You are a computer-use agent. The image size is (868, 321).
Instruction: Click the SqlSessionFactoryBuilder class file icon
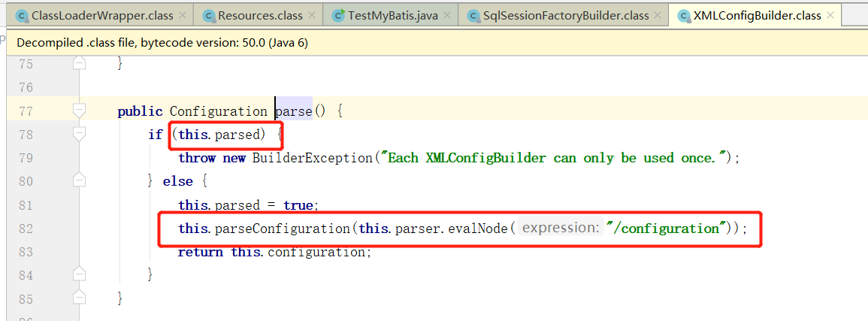pyautogui.click(x=474, y=16)
